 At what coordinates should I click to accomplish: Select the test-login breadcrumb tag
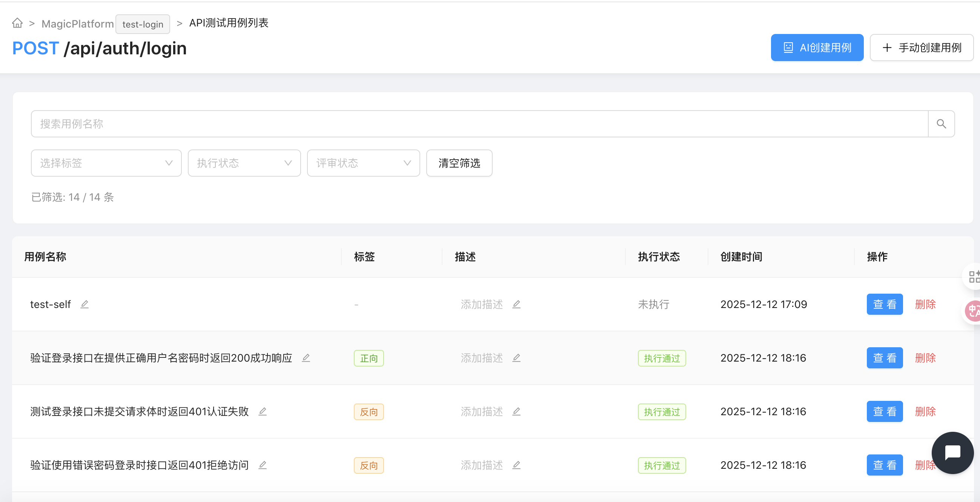(x=143, y=25)
